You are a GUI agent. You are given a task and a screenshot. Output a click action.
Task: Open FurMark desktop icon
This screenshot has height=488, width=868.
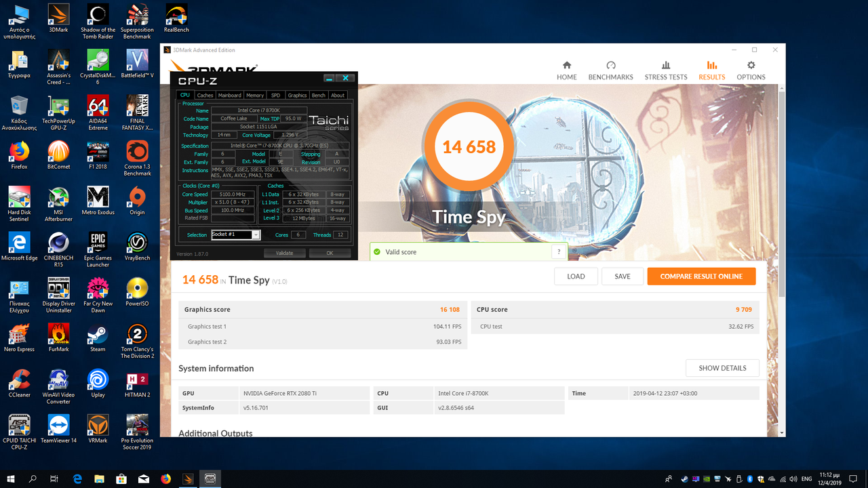click(x=58, y=337)
